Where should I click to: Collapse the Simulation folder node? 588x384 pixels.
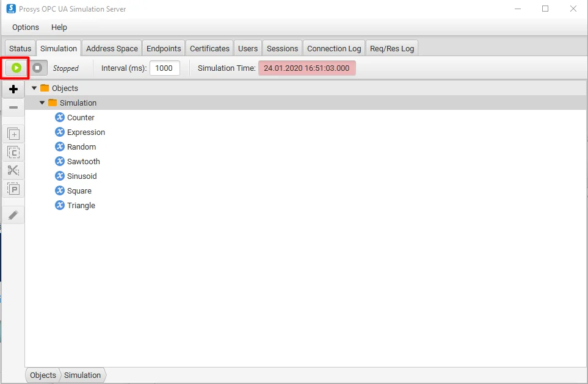[42, 103]
